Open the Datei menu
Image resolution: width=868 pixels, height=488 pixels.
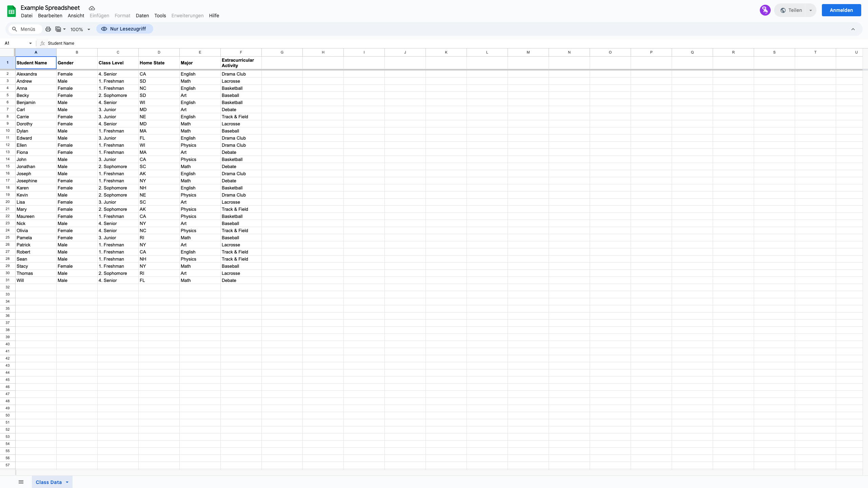pos(26,16)
